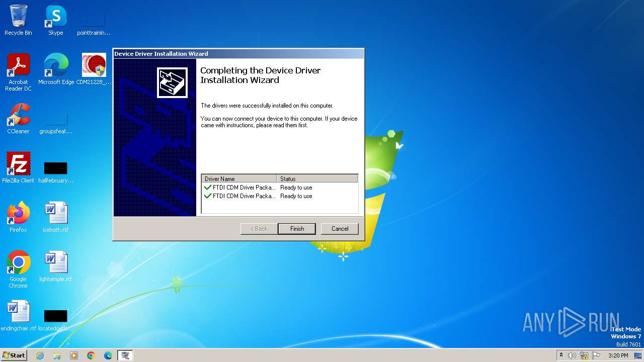Select the FileZilla Client shortcut

click(18, 168)
